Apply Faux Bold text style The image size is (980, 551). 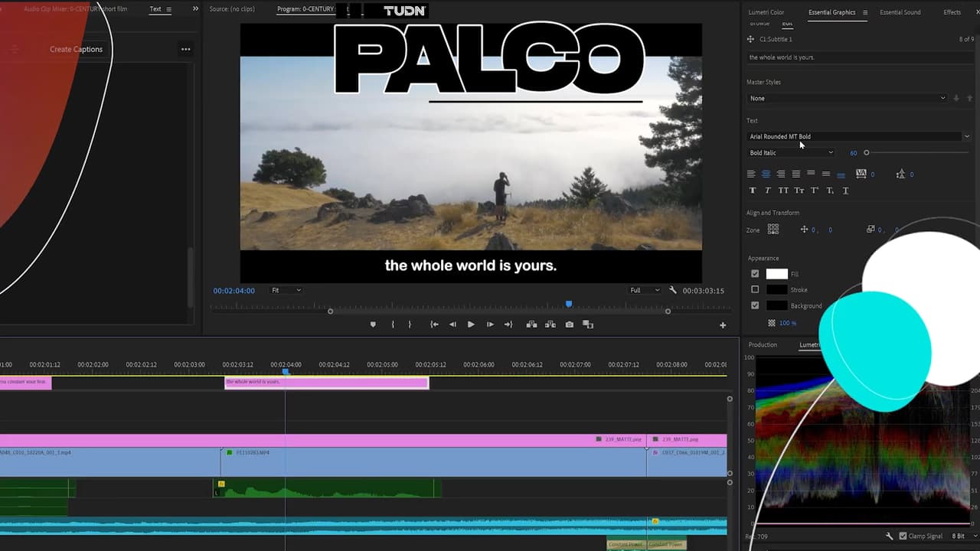[x=752, y=191]
